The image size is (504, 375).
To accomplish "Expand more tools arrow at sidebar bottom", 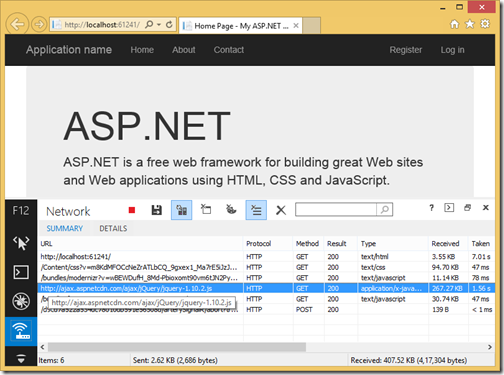I will (21, 359).
